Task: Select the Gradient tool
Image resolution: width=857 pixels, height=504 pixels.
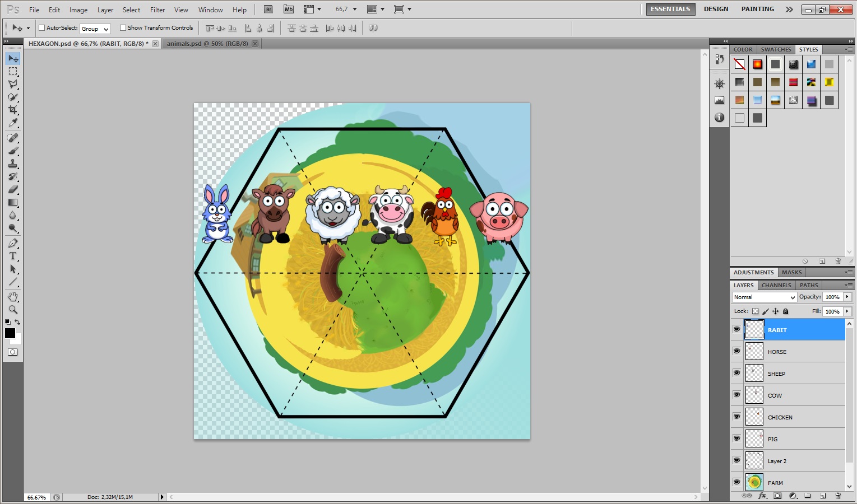Action: tap(13, 202)
